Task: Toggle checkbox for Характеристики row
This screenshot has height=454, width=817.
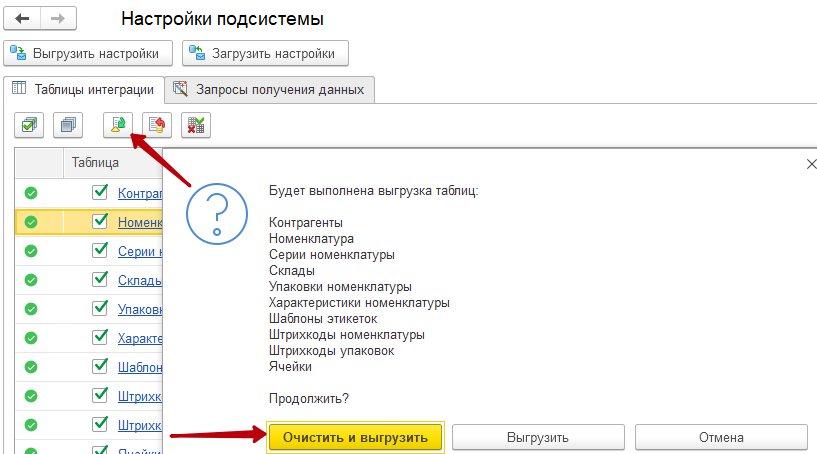Action: [x=100, y=337]
